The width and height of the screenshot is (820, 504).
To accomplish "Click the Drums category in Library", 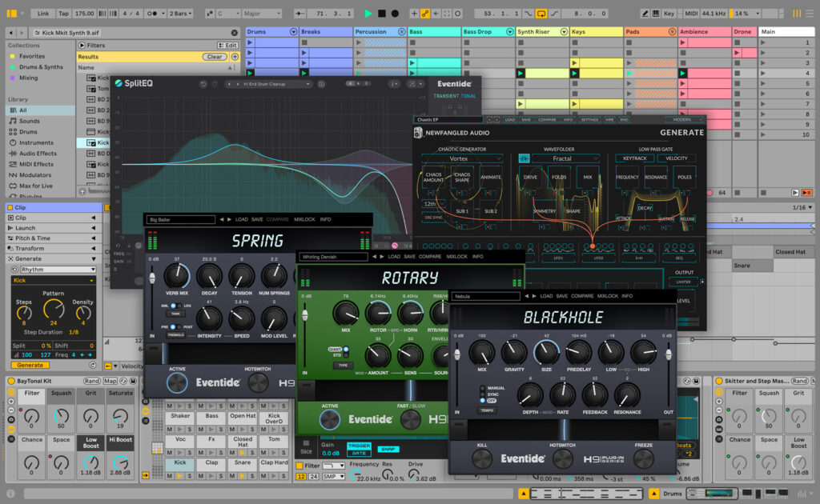I will (28, 132).
